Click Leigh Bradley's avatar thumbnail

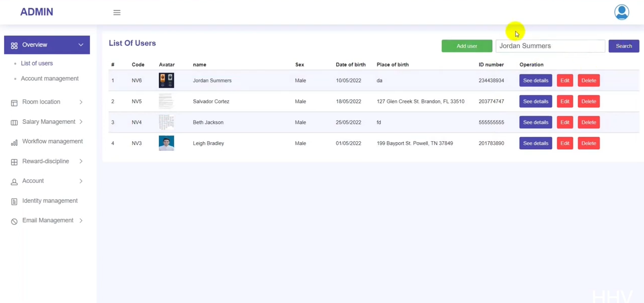(x=166, y=143)
